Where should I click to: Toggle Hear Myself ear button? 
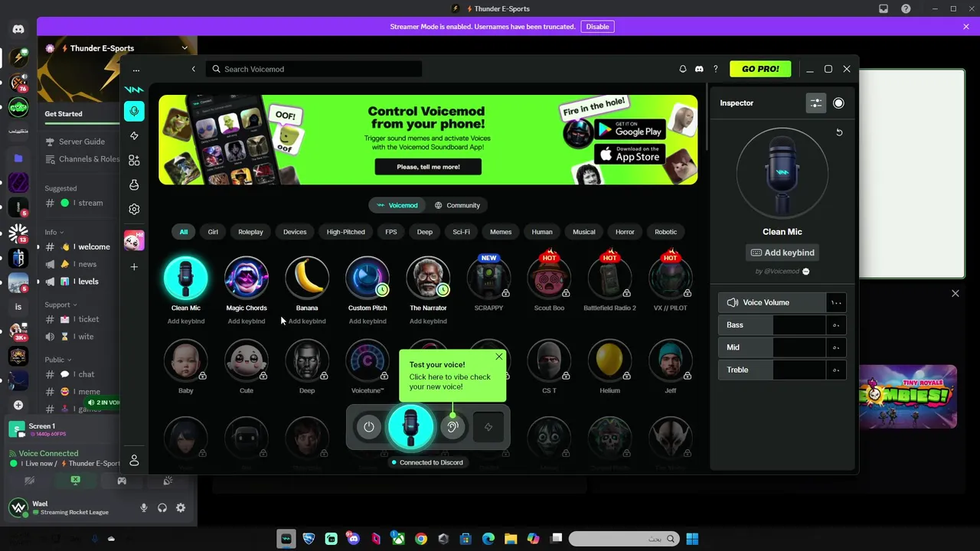coord(452,427)
